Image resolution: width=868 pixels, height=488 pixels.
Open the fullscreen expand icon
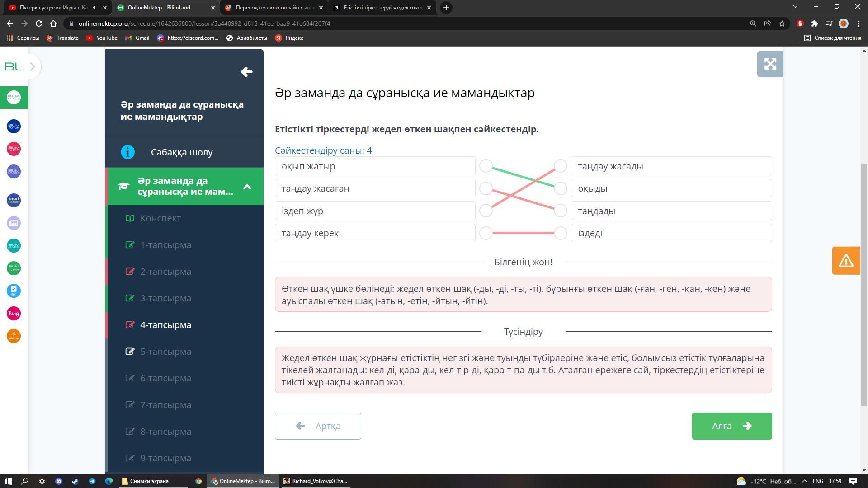click(770, 64)
